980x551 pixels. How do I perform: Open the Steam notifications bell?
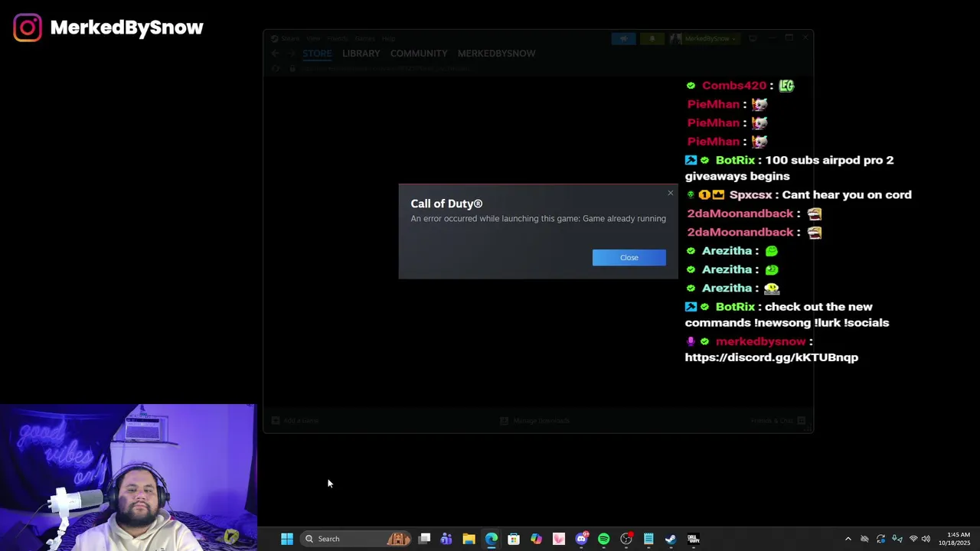pyautogui.click(x=652, y=38)
